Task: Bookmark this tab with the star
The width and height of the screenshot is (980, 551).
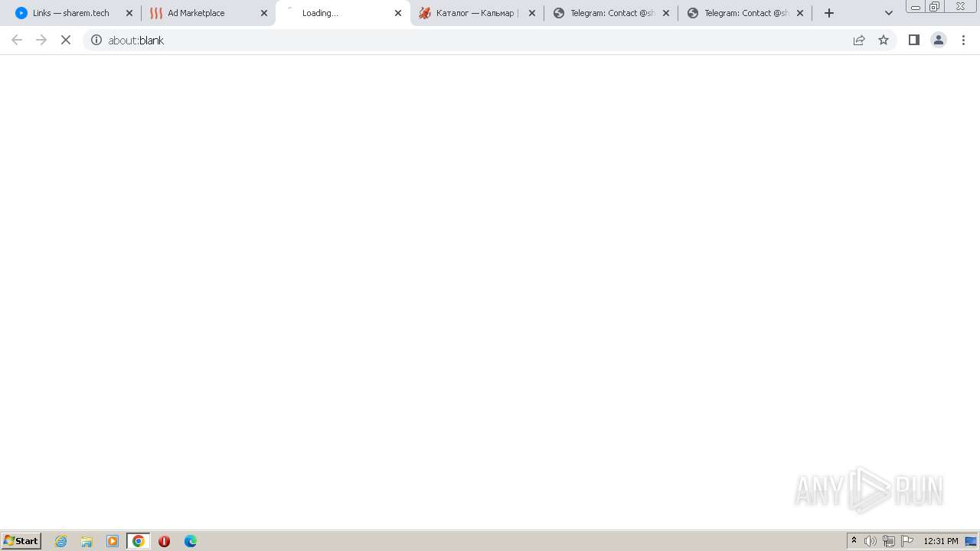Action: point(884,40)
